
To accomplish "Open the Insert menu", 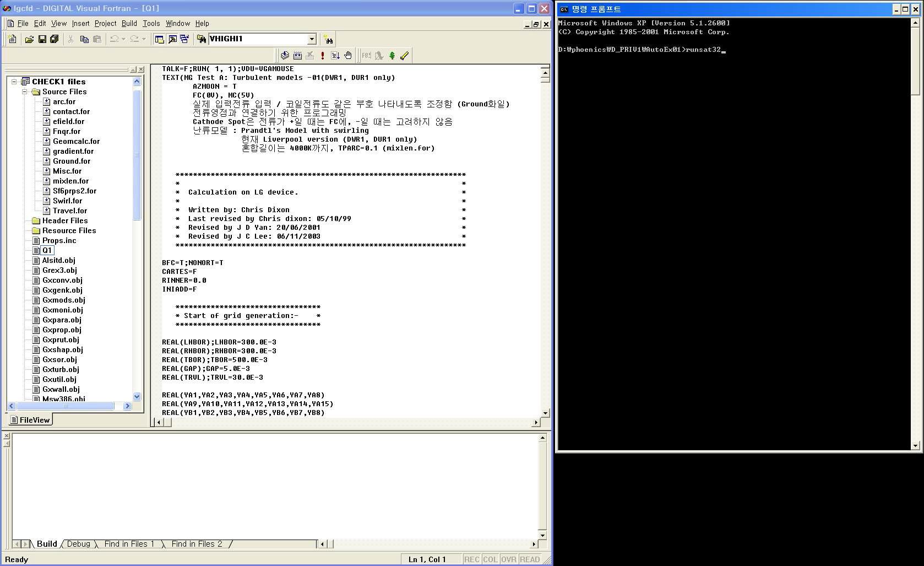I will coord(80,24).
